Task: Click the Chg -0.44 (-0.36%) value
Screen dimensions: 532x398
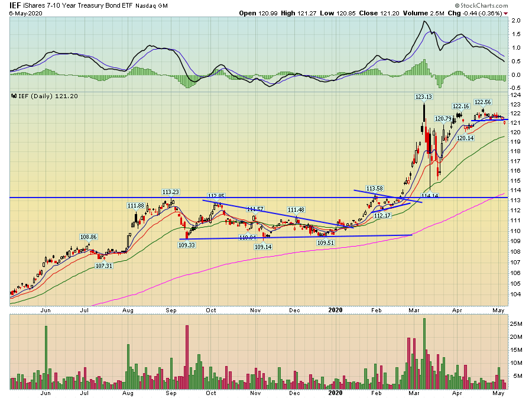Action: tap(475, 13)
